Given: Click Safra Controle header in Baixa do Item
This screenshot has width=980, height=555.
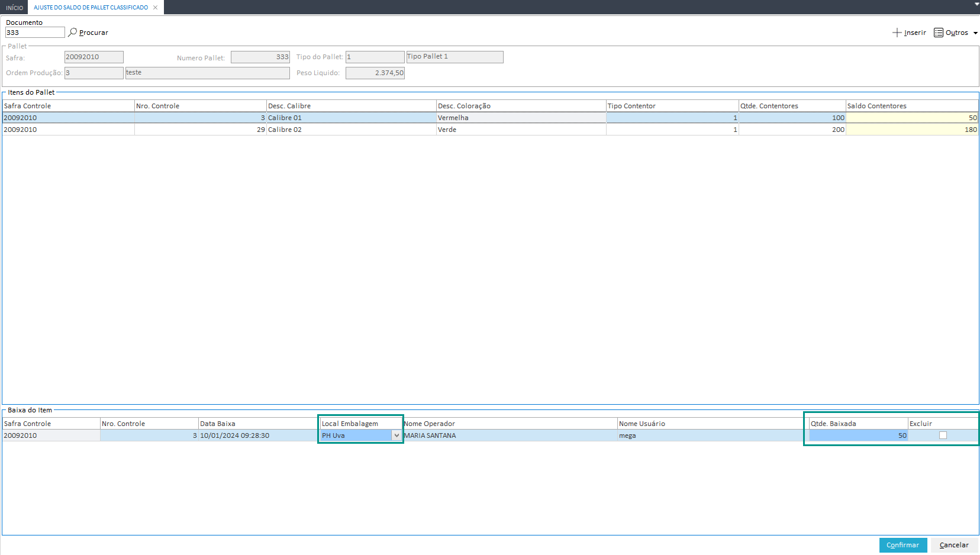Looking at the screenshot, I should click(51, 424).
